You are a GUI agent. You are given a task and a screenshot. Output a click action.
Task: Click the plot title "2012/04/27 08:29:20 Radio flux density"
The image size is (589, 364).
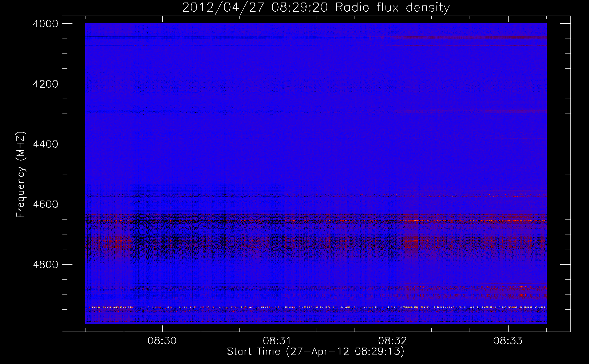pos(316,8)
